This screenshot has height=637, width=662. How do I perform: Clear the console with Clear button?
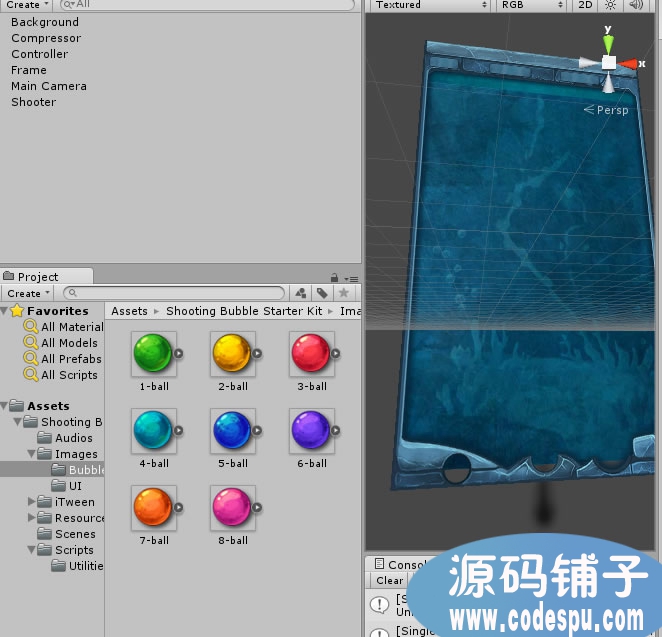[x=389, y=580]
